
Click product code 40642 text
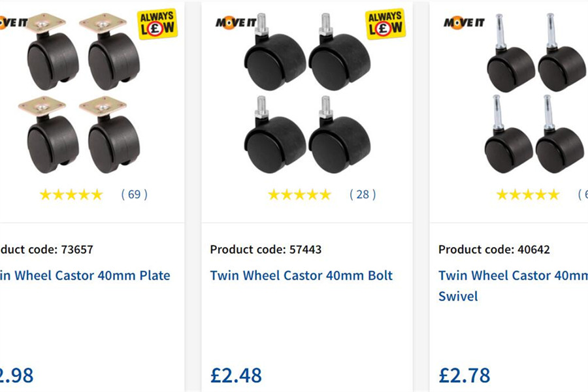click(x=494, y=249)
